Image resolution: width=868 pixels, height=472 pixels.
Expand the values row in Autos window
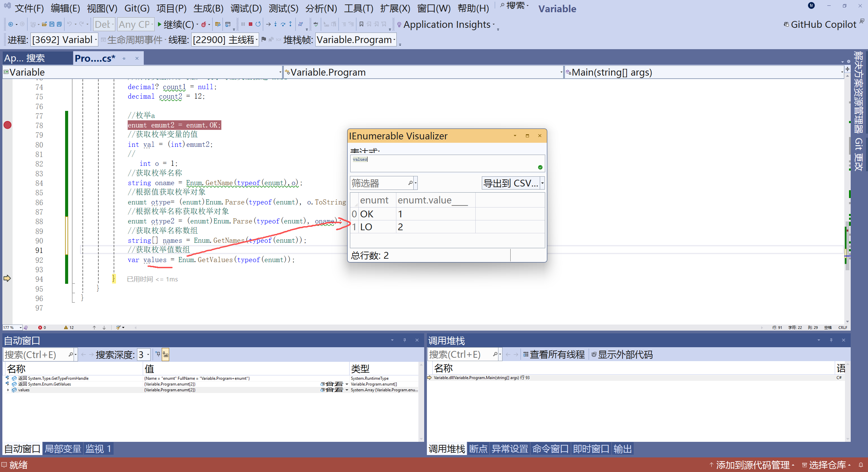8,390
